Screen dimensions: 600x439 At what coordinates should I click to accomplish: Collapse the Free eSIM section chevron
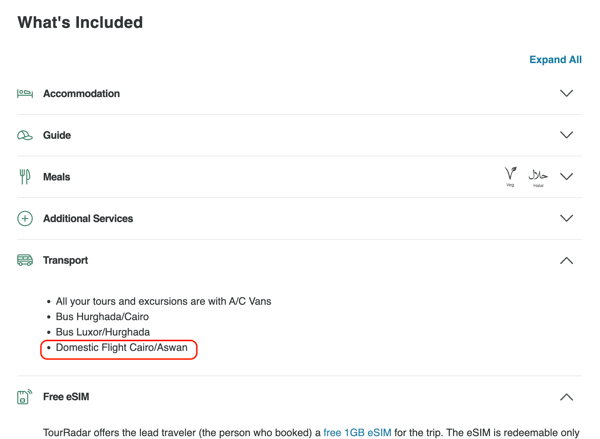point(566,397)
